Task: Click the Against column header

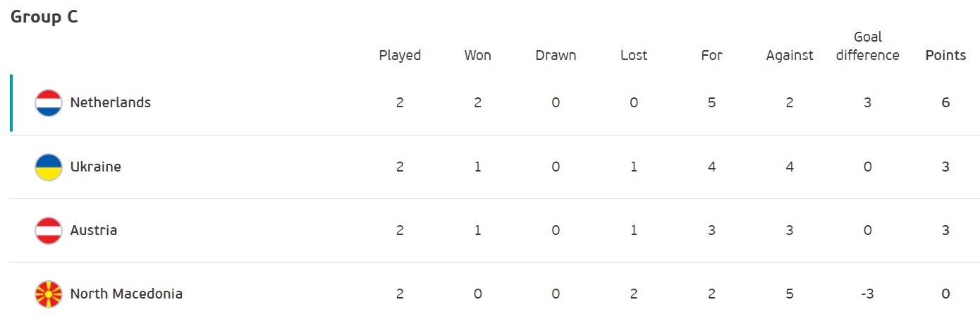Action: 790,56
